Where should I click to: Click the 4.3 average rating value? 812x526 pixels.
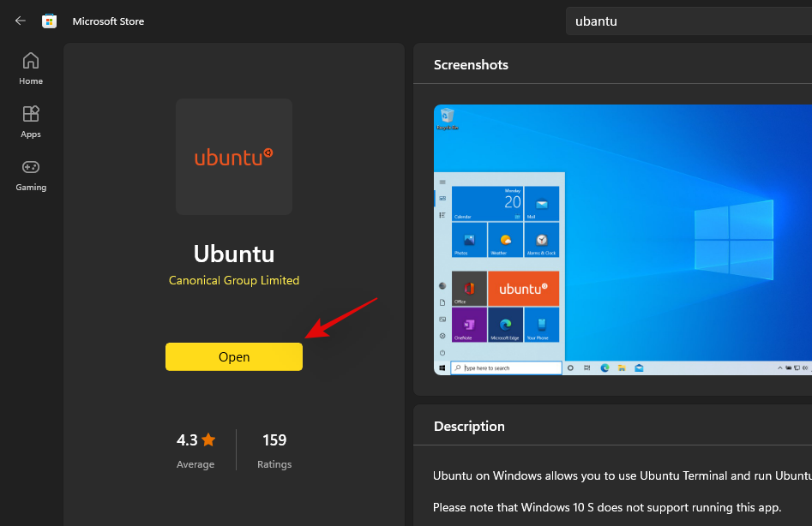(187, 440)
